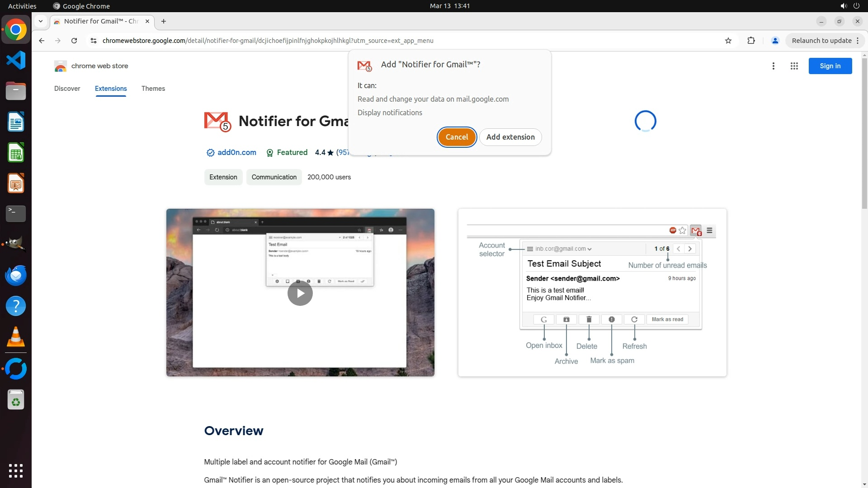Reload the page with refresh icon
Viewport: 868px width, 488px height.
click(x=74, y=41)
